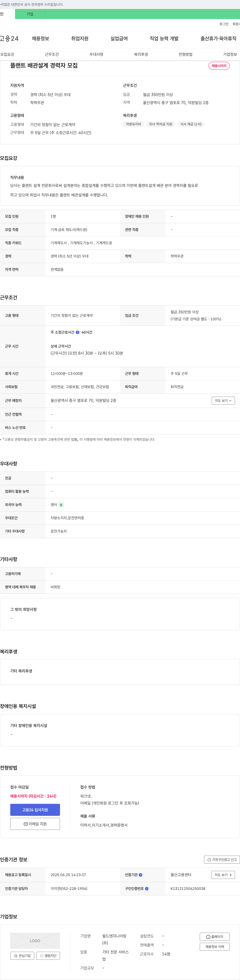The width and height of the screenshot is (240, 980).
Task: Jump to 기업정보 section tab
Action: click(x=230, y=54)
